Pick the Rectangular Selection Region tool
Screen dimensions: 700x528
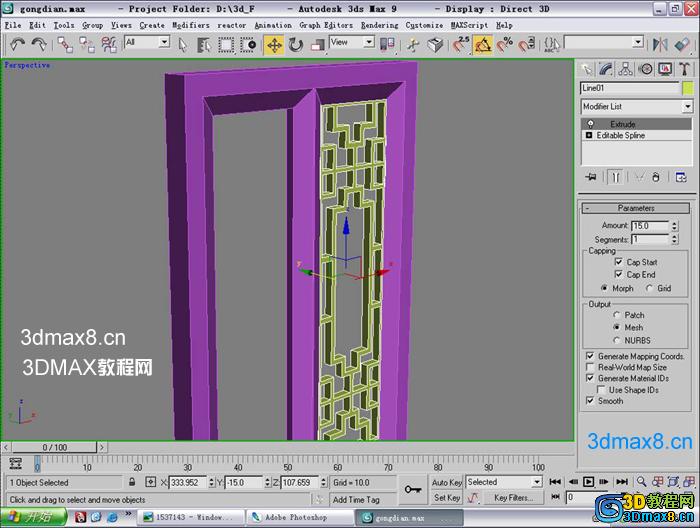pos(226,45)
